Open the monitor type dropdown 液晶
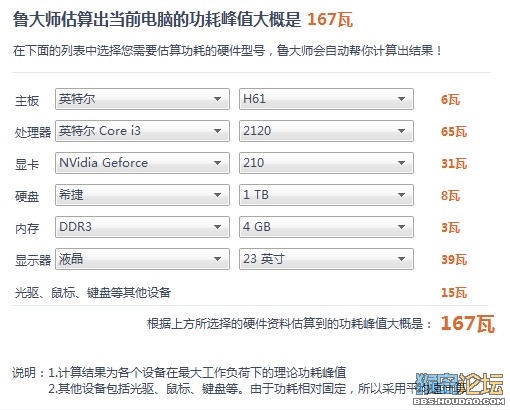The image size is (510, 410). pyautogui.click(x=142, y=259)
